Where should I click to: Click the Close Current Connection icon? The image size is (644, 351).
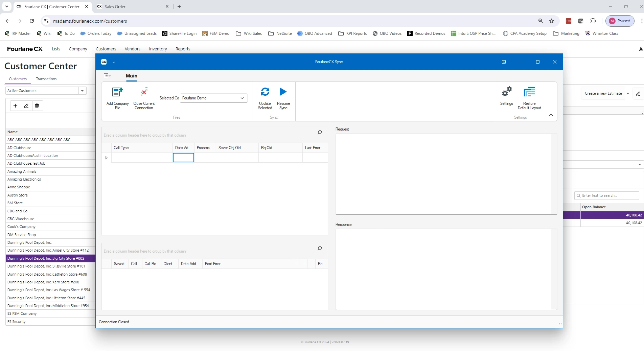pos(144,92)
